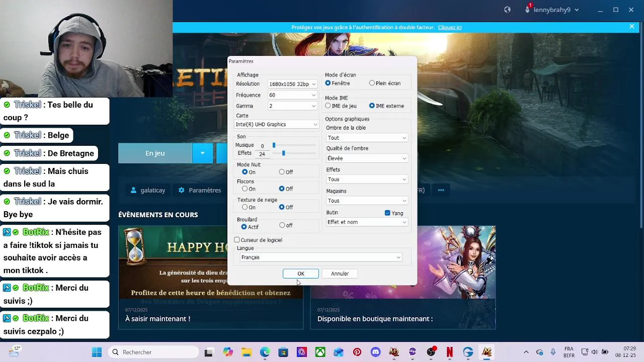
Task: Open the Effets graphics dropdown
Action: click(367, 179)
